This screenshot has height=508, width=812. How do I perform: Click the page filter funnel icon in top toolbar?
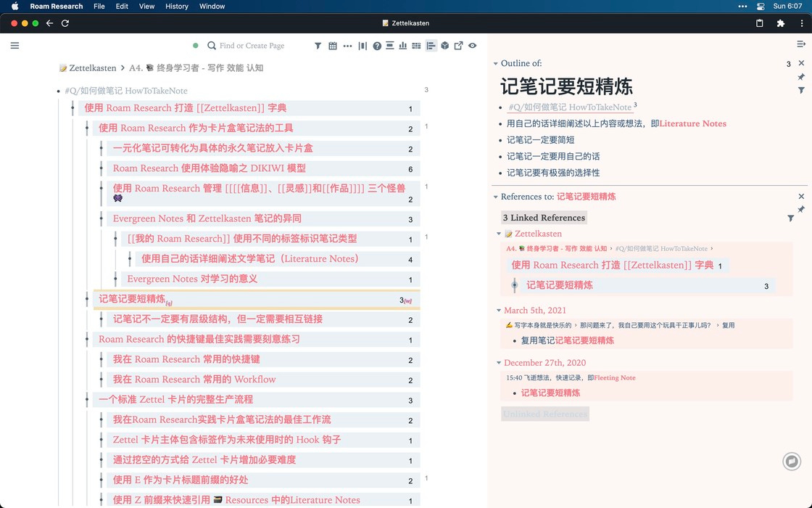(x=318, y=46)
